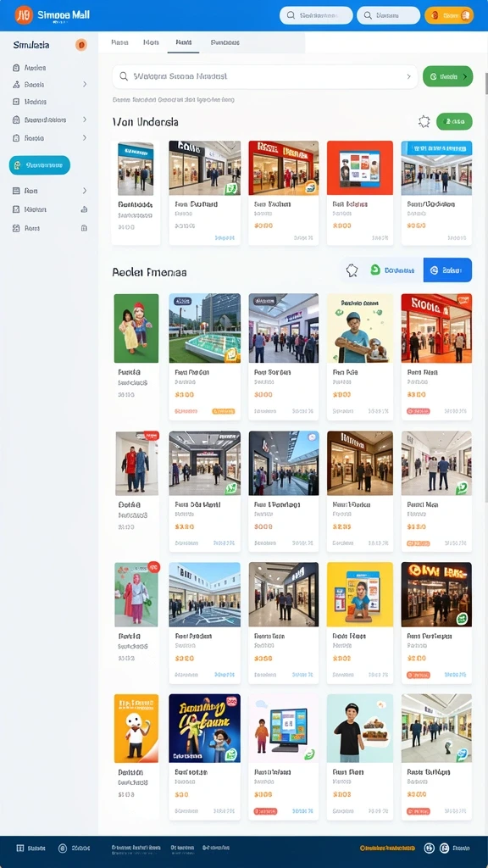Click the Von Undersia section heading
The image size is (488, 868).
pos(145,122)
